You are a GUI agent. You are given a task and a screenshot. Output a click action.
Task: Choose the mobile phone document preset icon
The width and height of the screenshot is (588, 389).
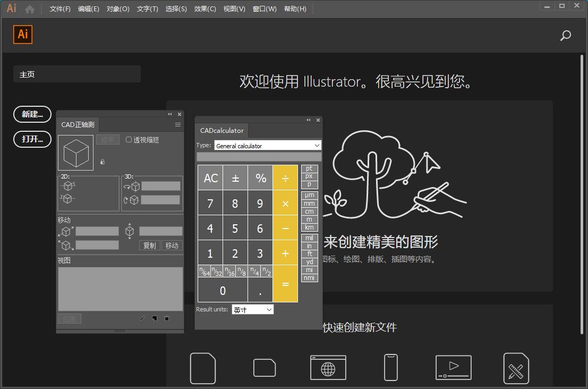point(391,367)
